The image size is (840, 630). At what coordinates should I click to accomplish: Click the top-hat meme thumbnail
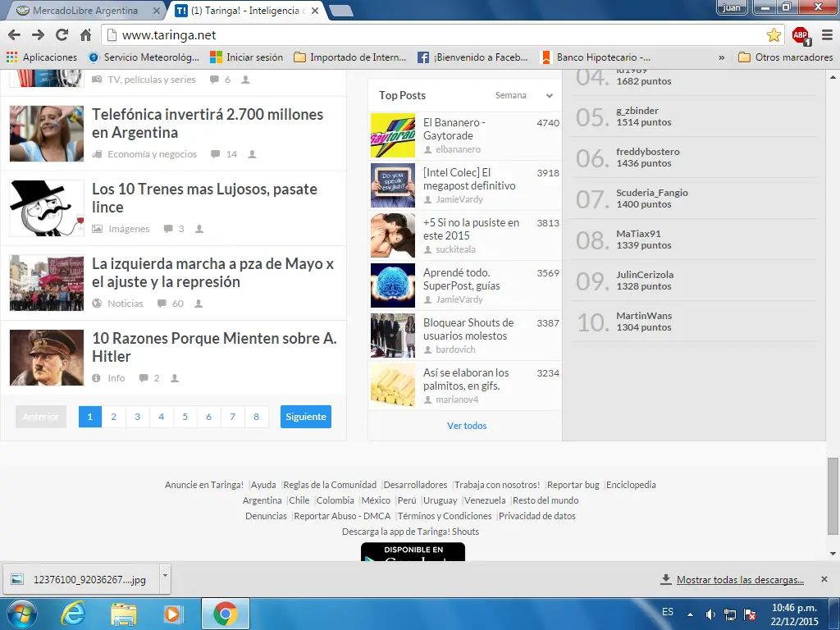(47, 208)
